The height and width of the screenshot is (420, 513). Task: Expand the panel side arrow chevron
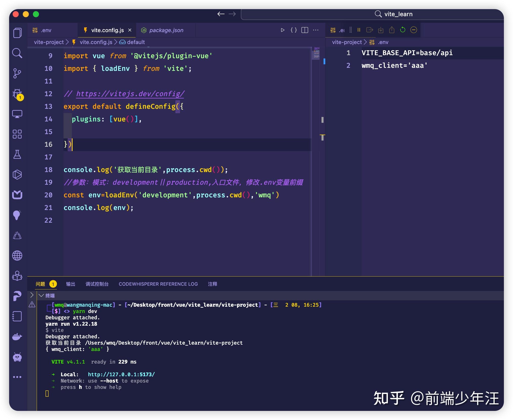coord(32,295)
